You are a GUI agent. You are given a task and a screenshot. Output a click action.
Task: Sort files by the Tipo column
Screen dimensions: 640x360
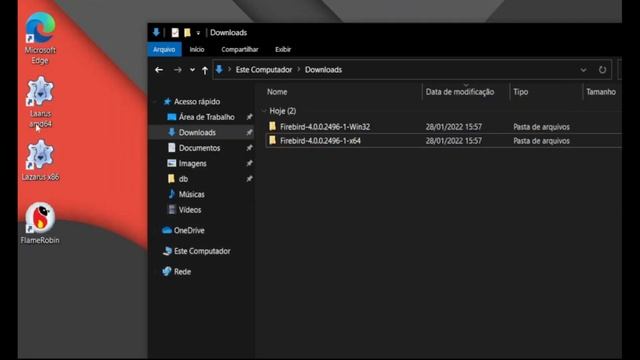[x=520, y=92]
